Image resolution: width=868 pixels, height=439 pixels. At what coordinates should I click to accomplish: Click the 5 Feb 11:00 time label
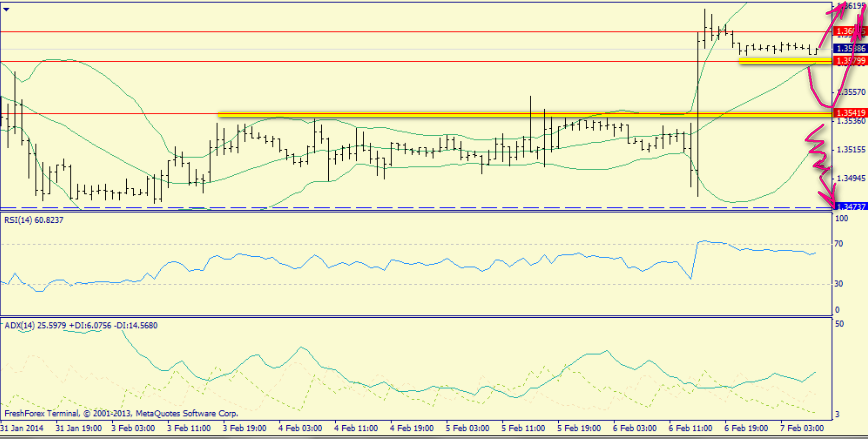pyautogui.click(x=524, y=428)
